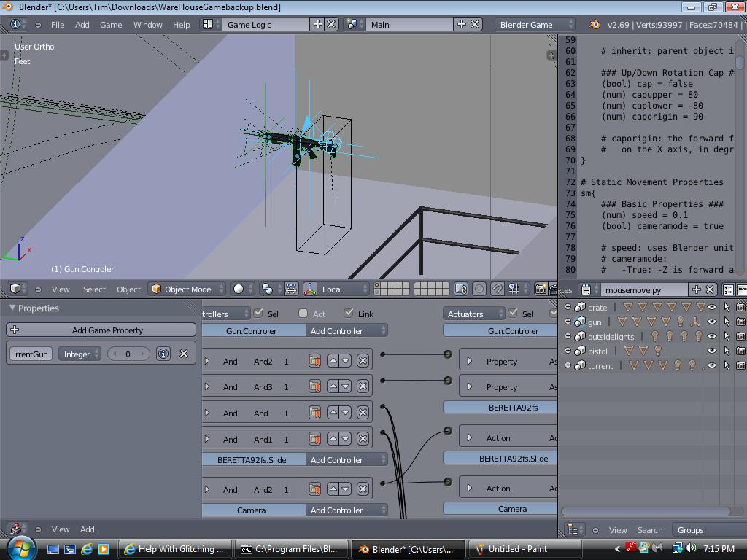This screenshot has height=560, width=747.
Task: Create a new text block with plus icon
Action: (697, 289)
